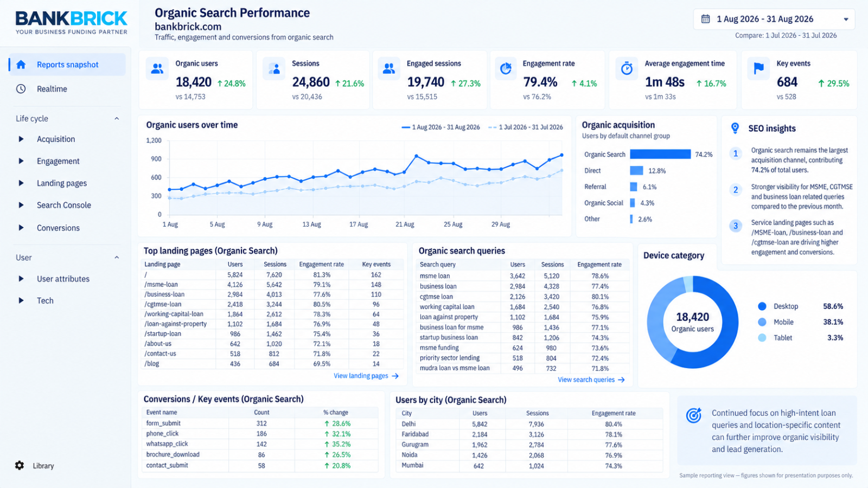This screenshot has width=868, height=488.
Task: Expand the Tech tree arrow
Action: [x=21, y=300]
